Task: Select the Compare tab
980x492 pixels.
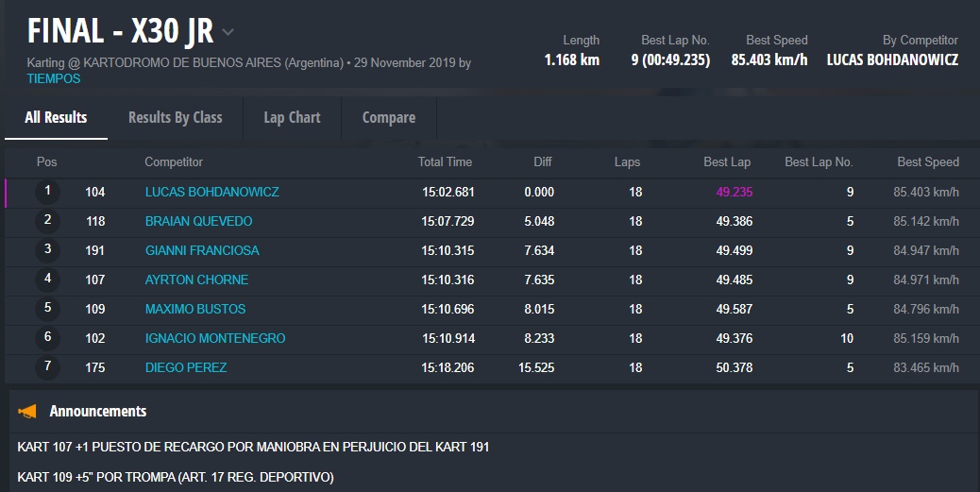Action: tap(388, 117)
